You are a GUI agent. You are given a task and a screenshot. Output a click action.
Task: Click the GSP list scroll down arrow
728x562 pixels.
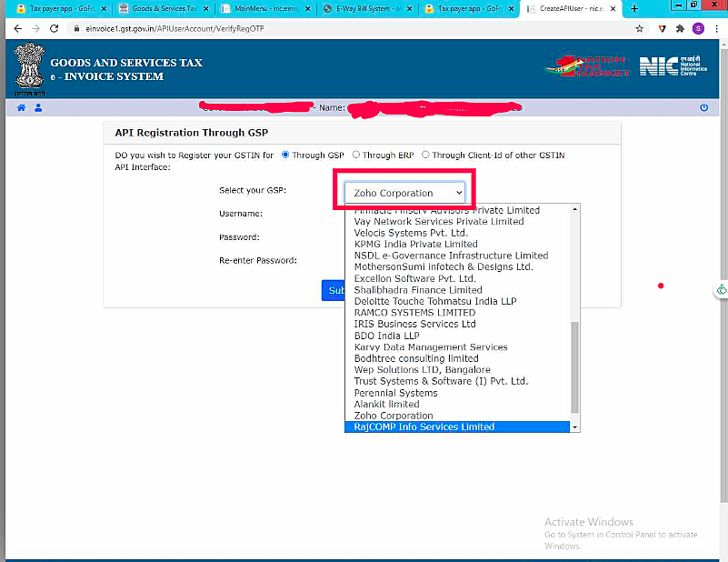574,427
